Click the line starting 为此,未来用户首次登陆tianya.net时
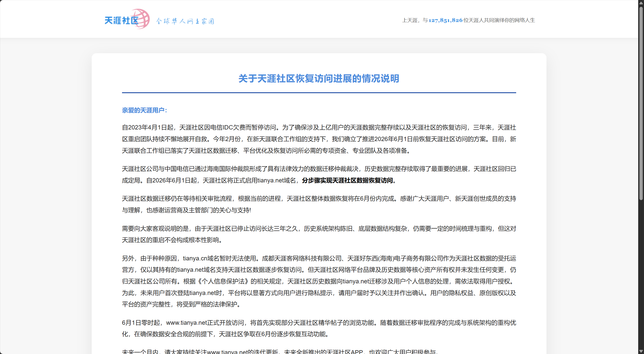Viewport: 644px width, 354px height. 319,293
